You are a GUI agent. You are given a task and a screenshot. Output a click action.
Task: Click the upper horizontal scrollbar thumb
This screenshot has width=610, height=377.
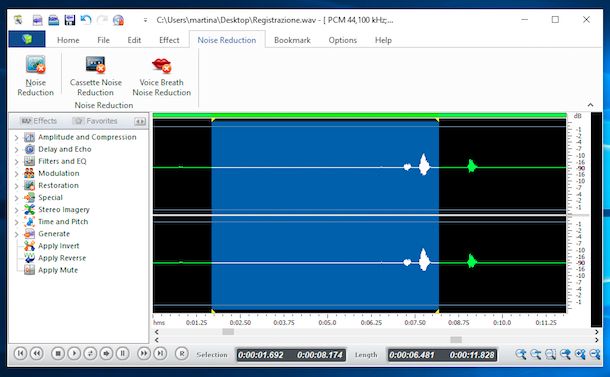point(228,332)
